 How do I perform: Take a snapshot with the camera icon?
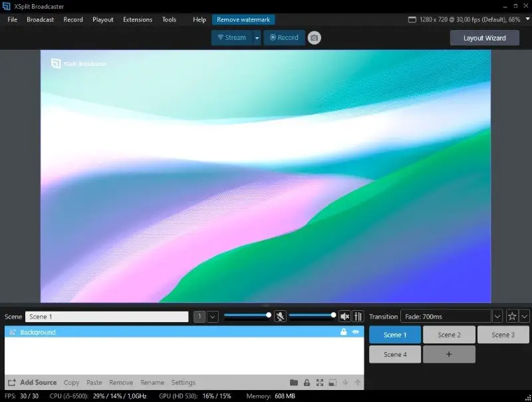313,37
